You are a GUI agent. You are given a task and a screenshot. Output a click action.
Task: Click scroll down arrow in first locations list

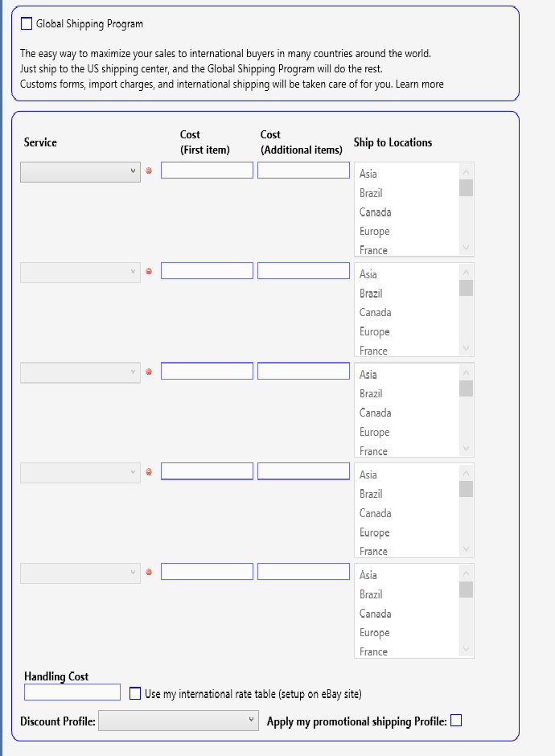[466, 248]
